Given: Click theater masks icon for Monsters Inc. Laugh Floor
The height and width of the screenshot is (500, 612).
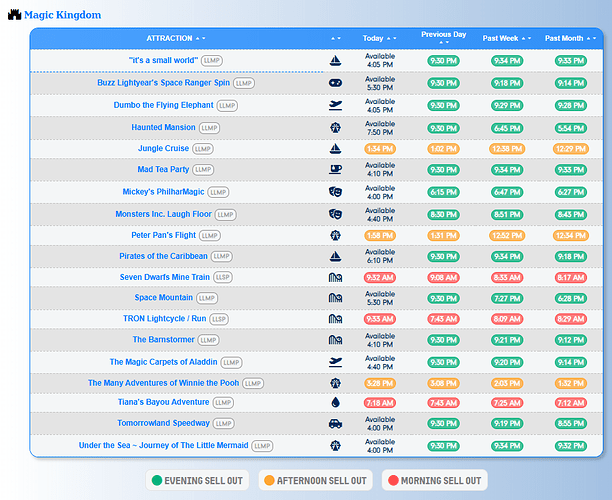Looking at the screenshot, I should coord(335,214).
